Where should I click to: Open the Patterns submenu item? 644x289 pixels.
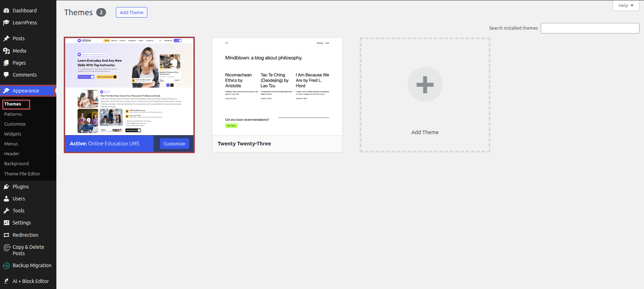point(13,114)
